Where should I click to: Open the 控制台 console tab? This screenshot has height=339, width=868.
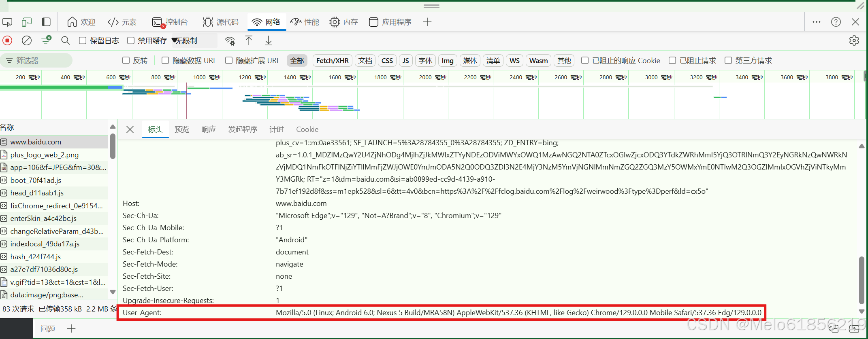coord(170,22)
